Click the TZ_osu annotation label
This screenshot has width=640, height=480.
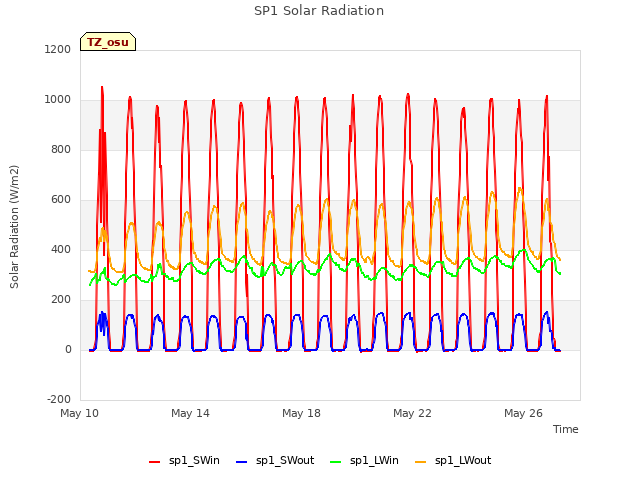[x=108, y=42]
